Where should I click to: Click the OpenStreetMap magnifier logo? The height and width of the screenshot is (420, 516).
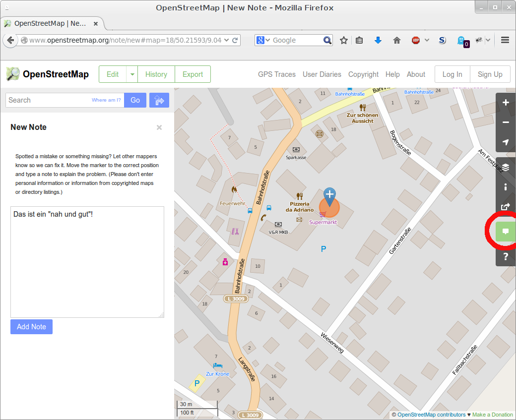13,74
